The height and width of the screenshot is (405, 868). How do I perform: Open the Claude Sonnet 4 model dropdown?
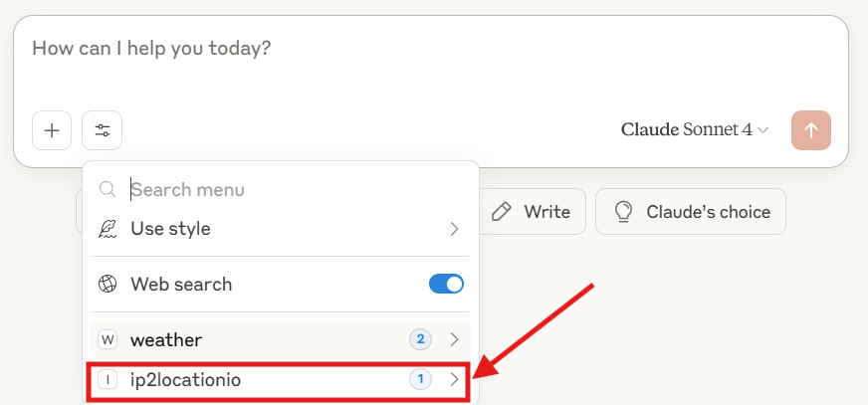695,130
